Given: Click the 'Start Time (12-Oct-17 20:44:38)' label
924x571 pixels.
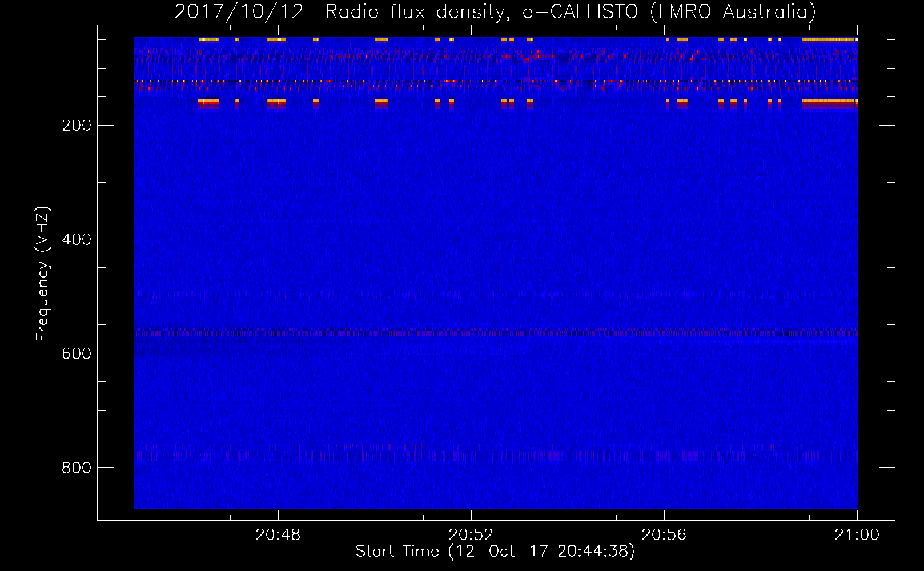Looking at the screenshot, I should click(495, 552).
